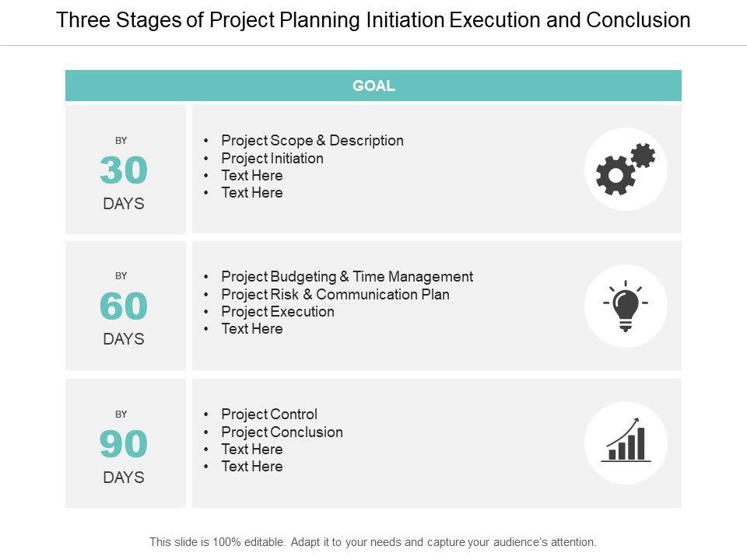This screenshot has width=747, height=560.
Task: Click the slide title text
Action: pyautogui.click(x=373, y=20)
